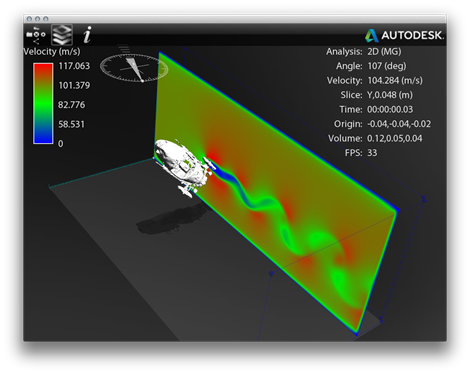Click the Slice value 'Y,0.048 (m)'
The width and height of the screenshot is (470, 374).
[390, 95]
